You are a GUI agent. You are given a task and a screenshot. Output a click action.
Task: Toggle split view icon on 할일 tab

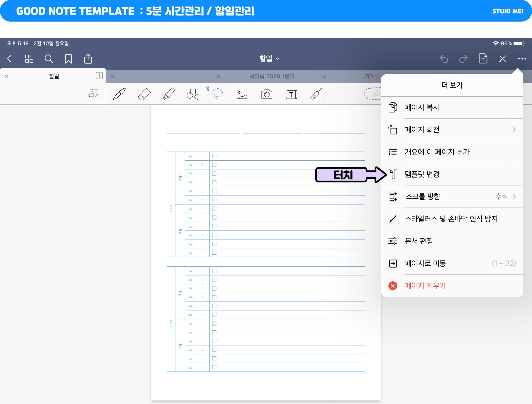pos(99,76)
